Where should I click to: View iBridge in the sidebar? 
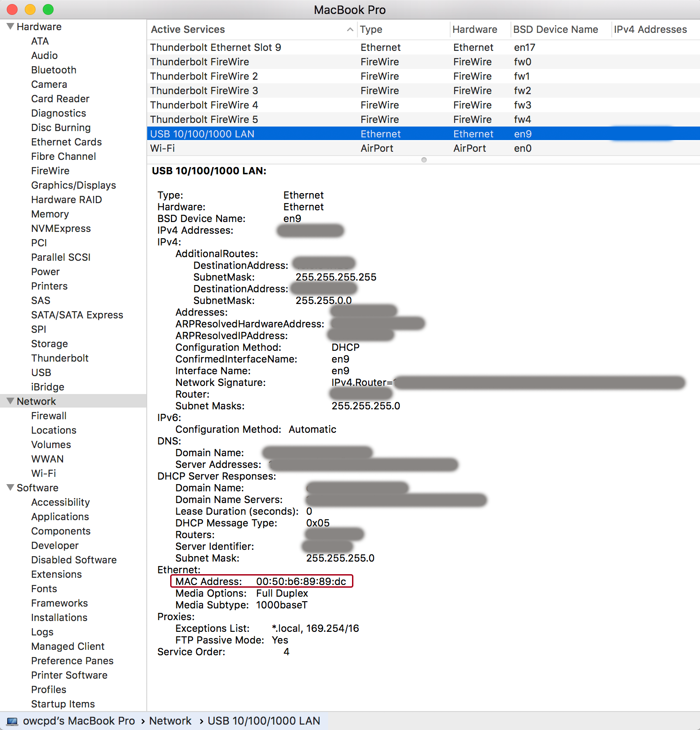48,387
